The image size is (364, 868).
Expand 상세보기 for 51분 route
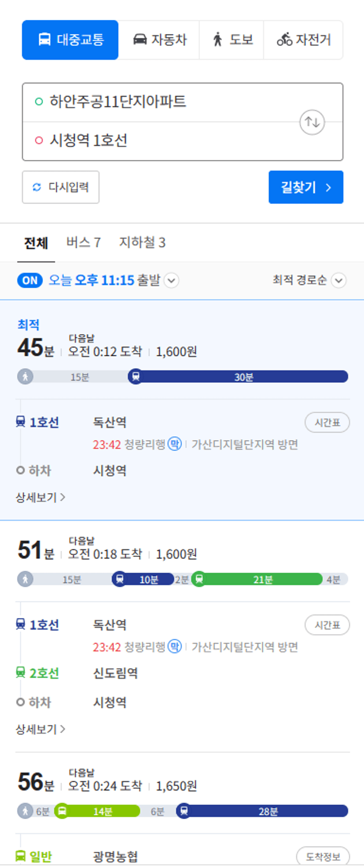(40, 729)
